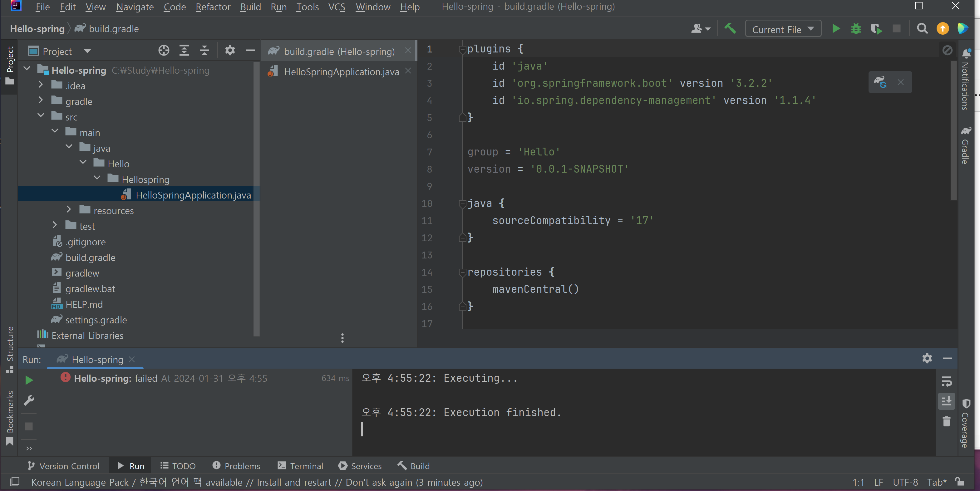The image size is (980, 491).
Task: Expand All in Project panel
Action: [184, 51]
